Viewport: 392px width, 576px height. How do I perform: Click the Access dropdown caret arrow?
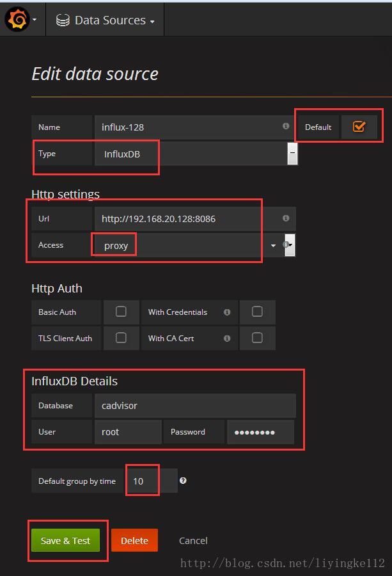pos(273,245)
